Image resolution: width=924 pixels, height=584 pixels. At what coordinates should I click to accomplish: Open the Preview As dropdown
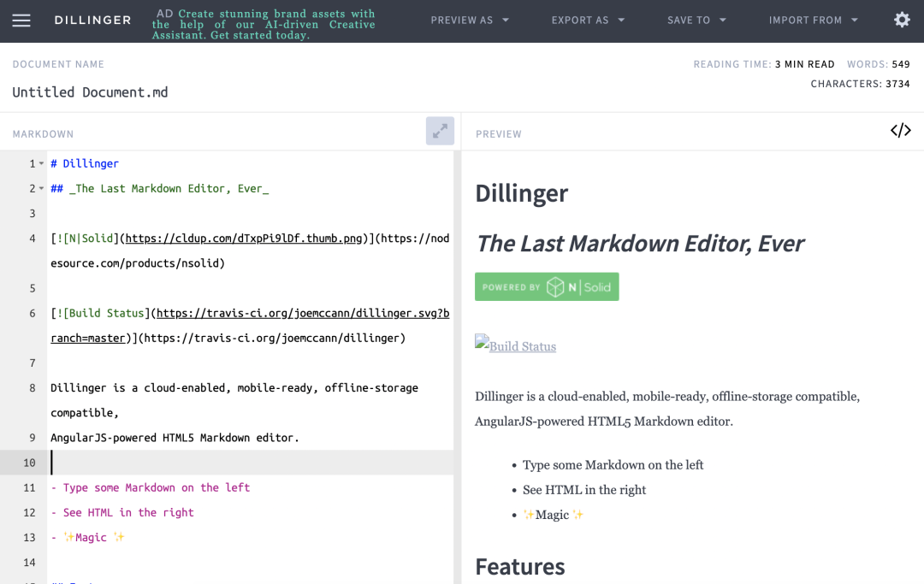pyautogui.click(x=470, y=20)
